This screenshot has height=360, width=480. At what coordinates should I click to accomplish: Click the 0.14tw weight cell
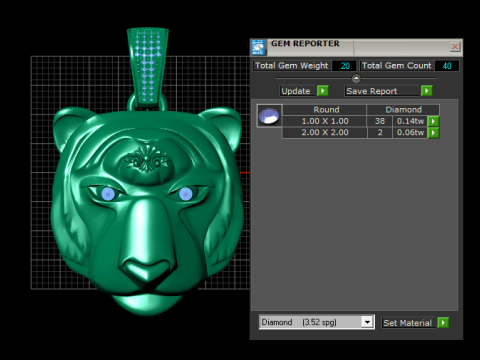[410, 121]
